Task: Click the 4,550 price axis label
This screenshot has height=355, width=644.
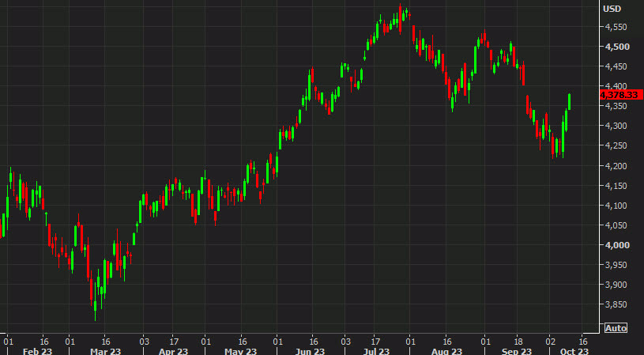Action: [616, 27]
